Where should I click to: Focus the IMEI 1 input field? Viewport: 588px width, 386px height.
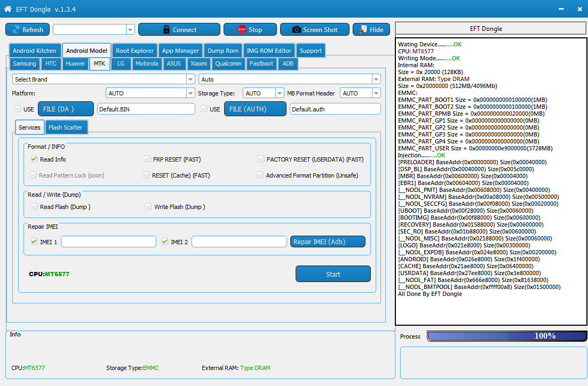tap(108, 242)
